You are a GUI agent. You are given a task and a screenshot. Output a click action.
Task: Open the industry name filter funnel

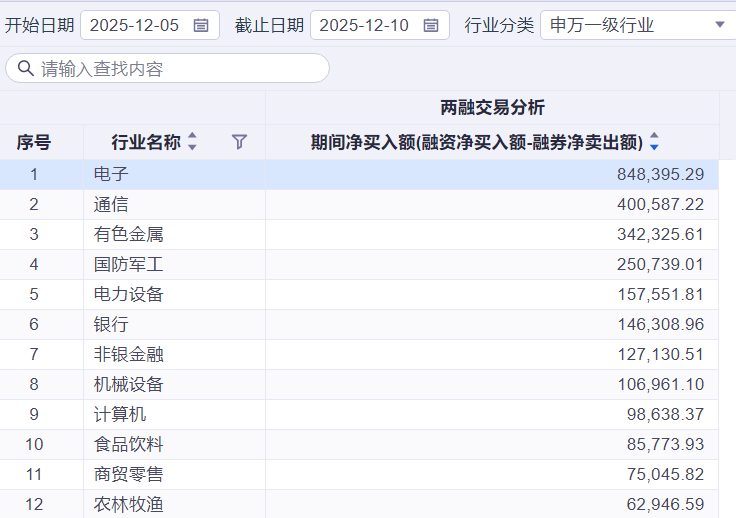pos(239,142)
